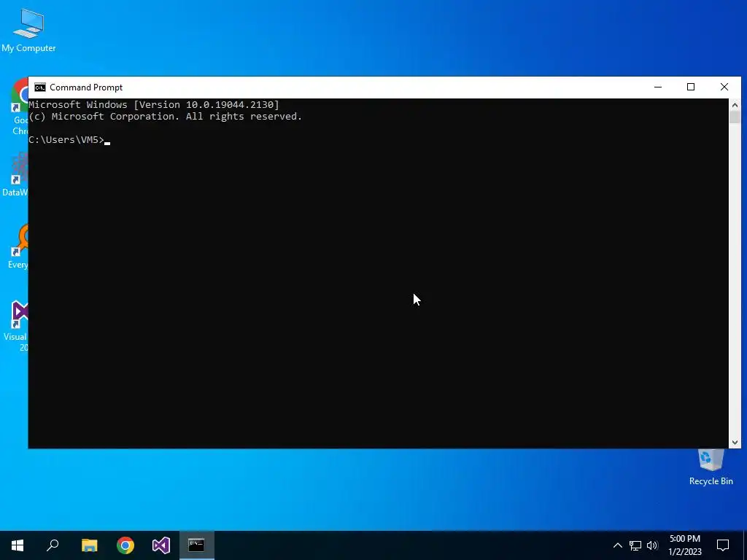The width and height of the screenshot is (747, 560).
Task: Open taskbar search magnifier
Action: 53,545
